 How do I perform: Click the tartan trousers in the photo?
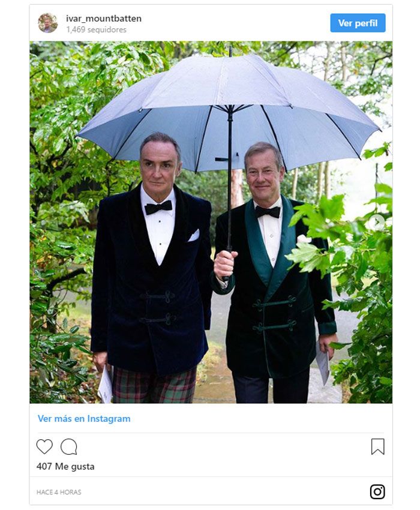[x=154, y=385]
